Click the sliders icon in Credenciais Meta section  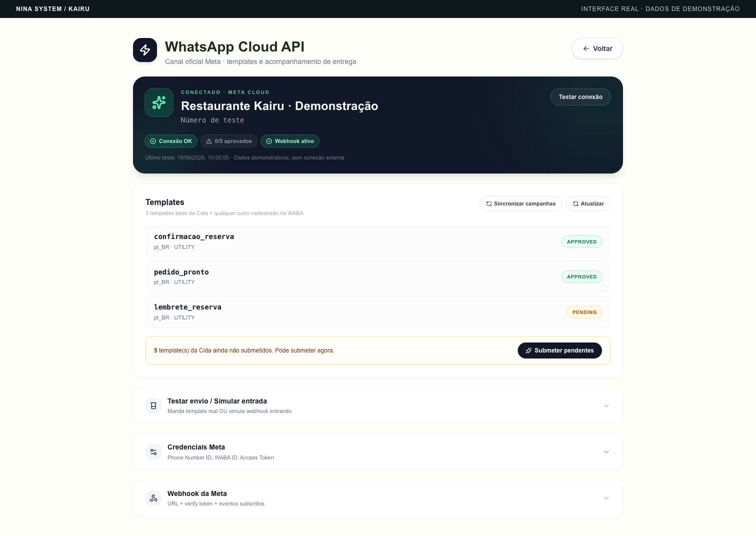(x=153, y=452)
